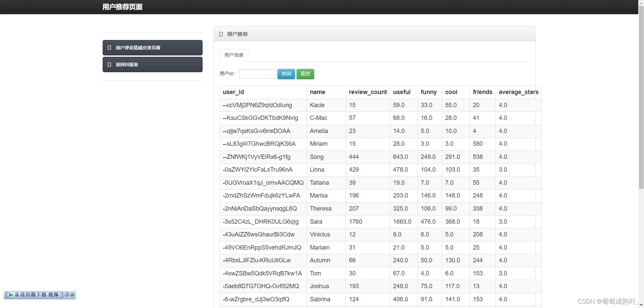The image size is (644, 308).
Task: Select user id -2nNiAnDaSbQayynsqgL6Q
Action: (x=260, y=209)
